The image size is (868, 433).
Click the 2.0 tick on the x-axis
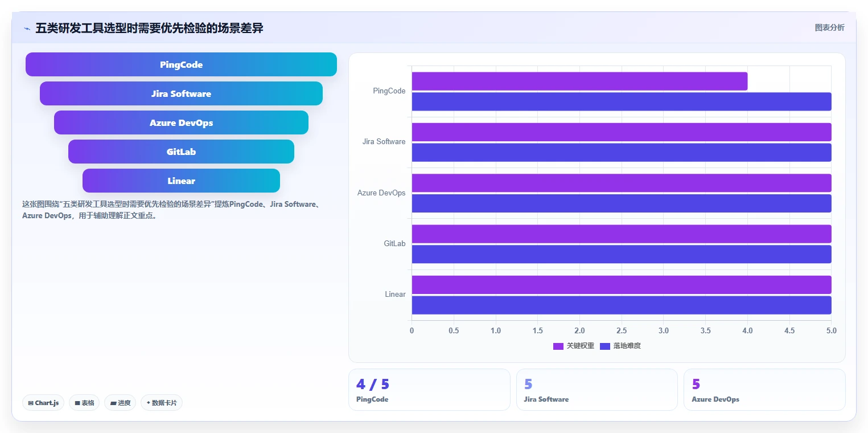point(579,330)
